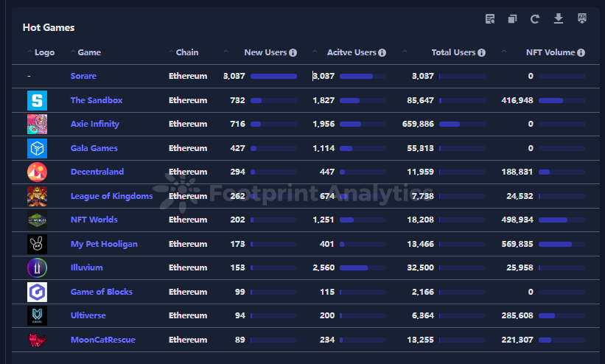Select the Total Users column header

453,53
